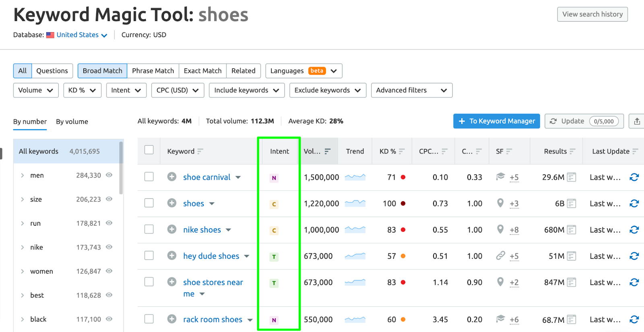Check the box for nike shoes

149,229
